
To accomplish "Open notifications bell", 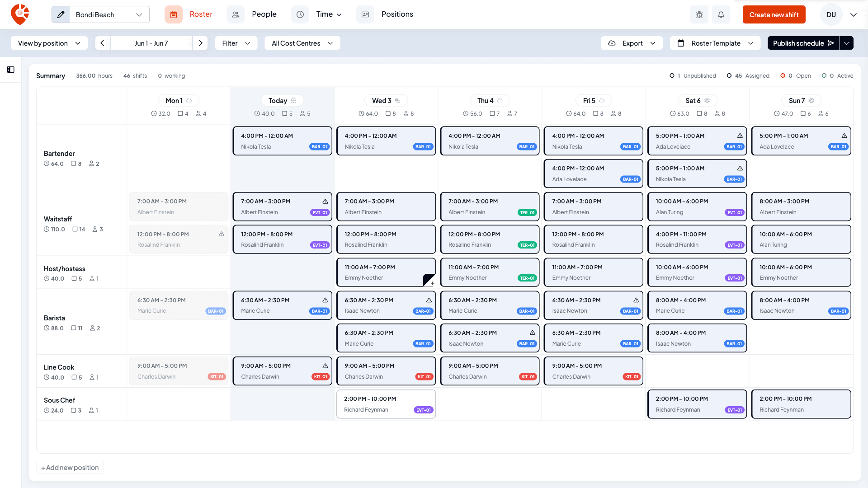I will [x=721, y=14].
